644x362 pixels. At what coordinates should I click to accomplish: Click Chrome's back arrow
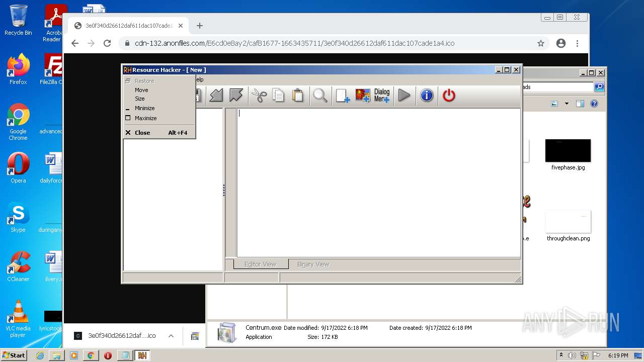coord(75,43)
